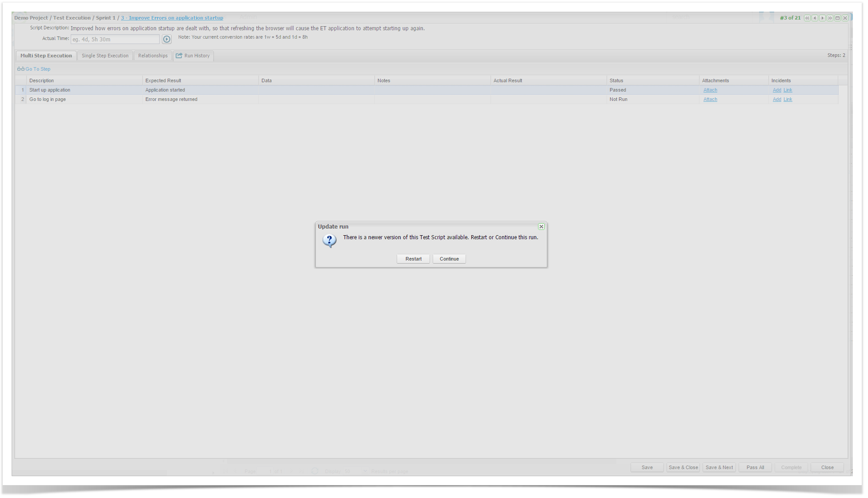This screenshot has width=868, height=498.
Task: Continue the current run
Action: (449, 259)
